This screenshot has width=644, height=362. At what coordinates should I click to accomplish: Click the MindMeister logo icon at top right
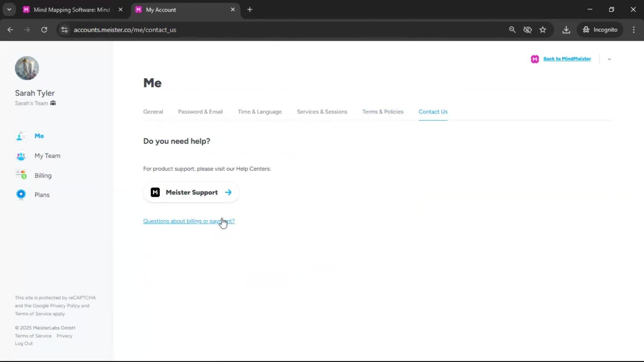pyautogui.click(x=535, y=59)
